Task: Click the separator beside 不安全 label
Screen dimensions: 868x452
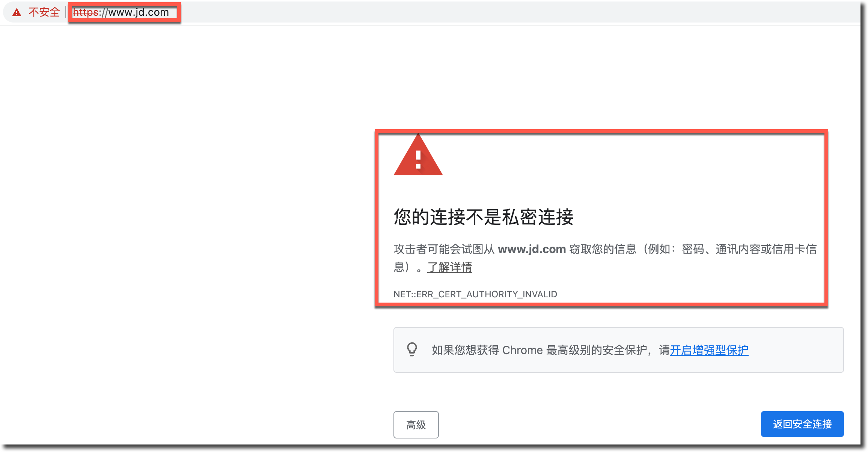Action: pos(66,12)
